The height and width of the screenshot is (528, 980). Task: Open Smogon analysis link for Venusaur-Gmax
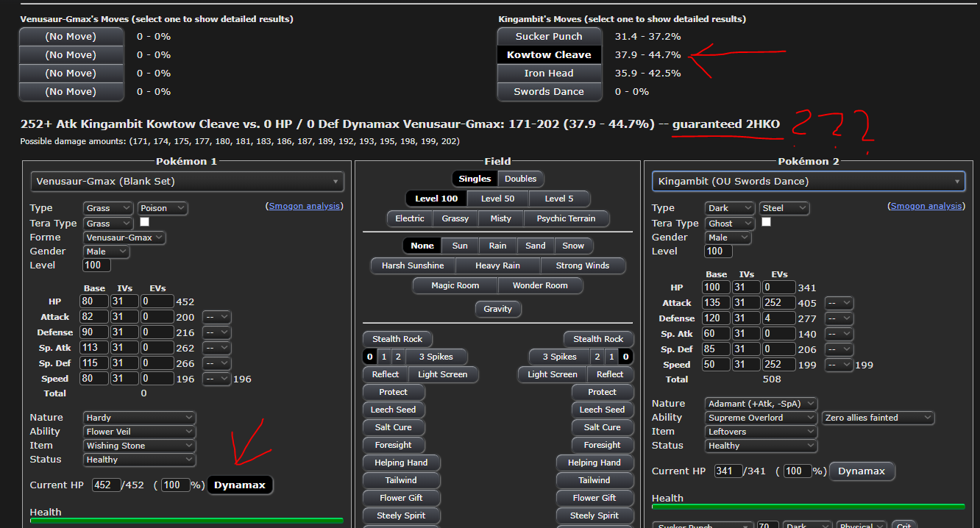pos(305,207)
